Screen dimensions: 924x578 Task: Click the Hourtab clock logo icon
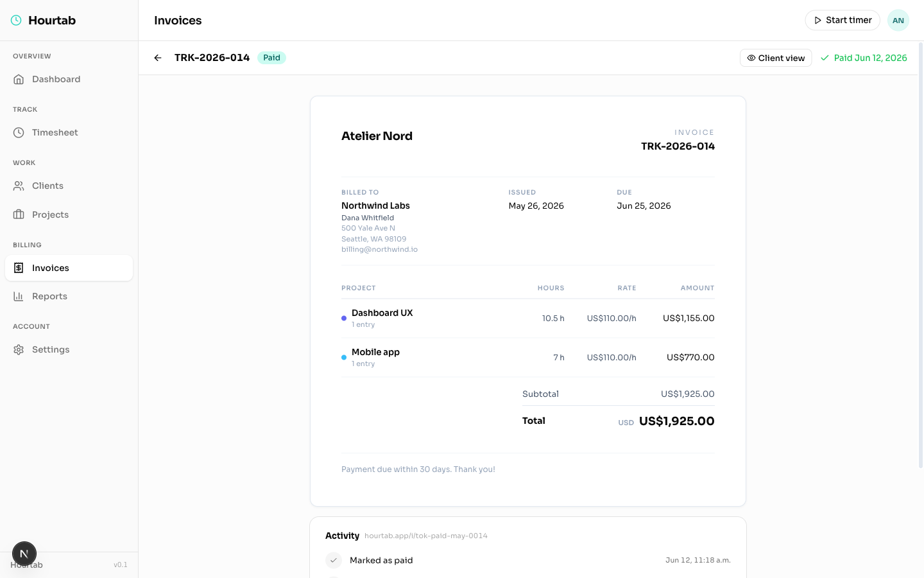coord(16,21)
